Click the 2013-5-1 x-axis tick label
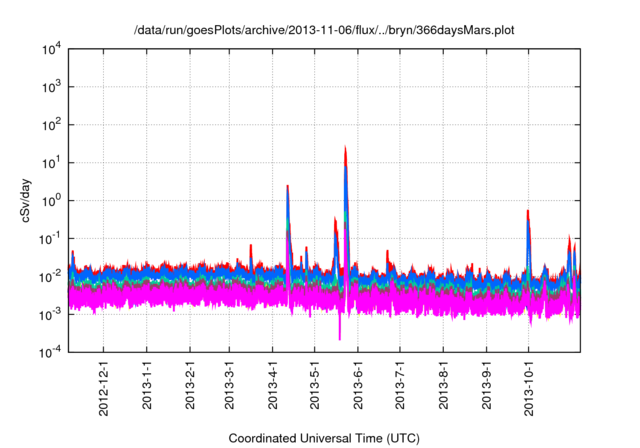Screen dimensions: 640x448 click(x=314, y=385)
